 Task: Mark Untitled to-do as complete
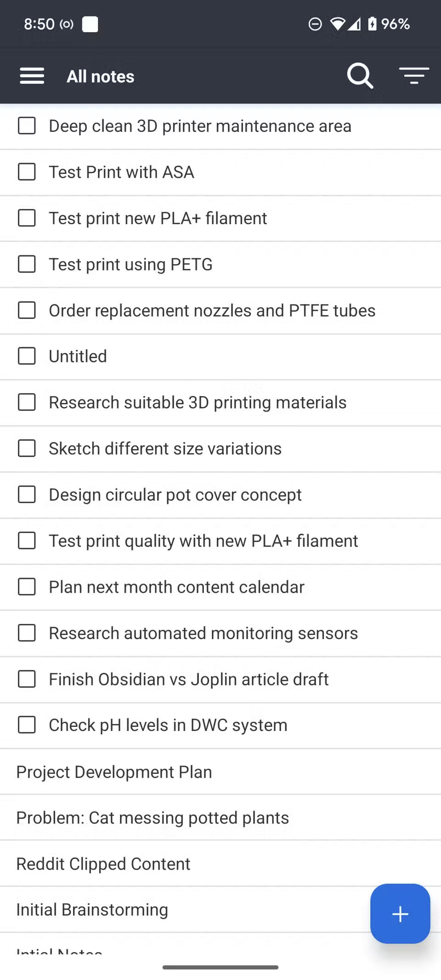pos(27,356)
